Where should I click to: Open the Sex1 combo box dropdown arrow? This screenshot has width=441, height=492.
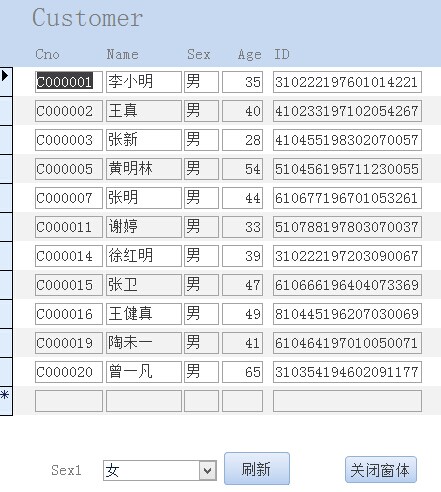208,470
